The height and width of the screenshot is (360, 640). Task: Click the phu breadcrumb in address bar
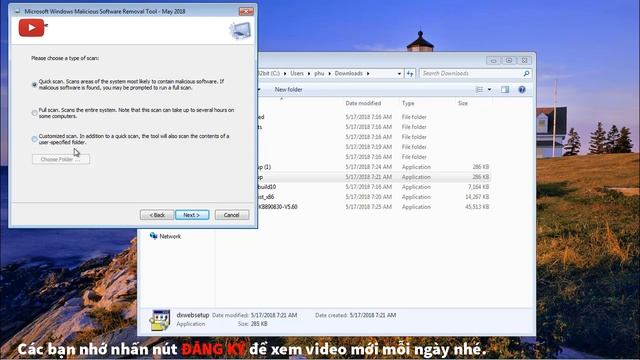tap(319, 73)
